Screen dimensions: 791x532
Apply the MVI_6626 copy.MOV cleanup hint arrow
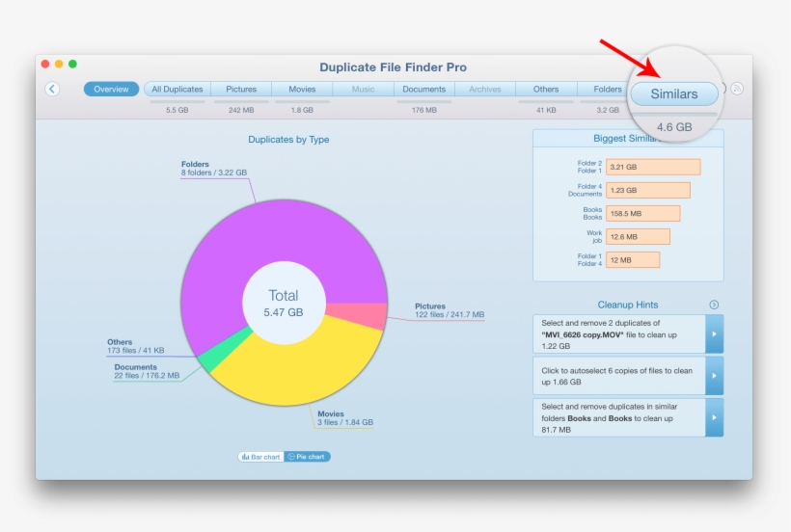pos(715,334)
